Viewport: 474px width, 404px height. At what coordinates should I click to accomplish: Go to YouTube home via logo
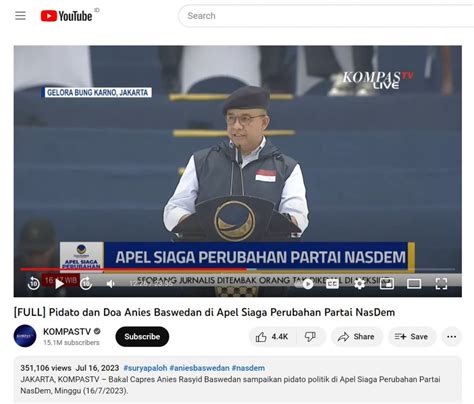[x=66, y=16]
